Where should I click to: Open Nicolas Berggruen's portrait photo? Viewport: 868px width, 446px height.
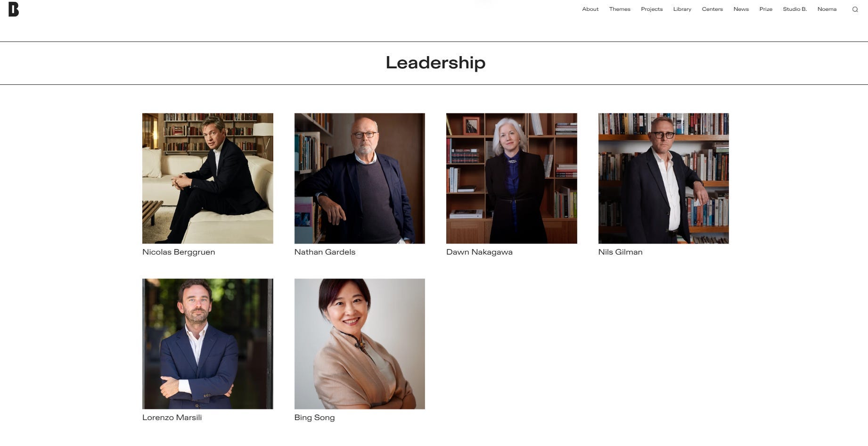click(208, 178)
